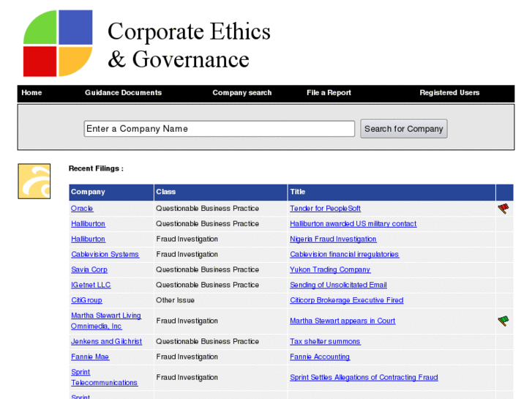Click the yellow RSS feed icon
Screen dimensions: 532x399
point(34,181)
